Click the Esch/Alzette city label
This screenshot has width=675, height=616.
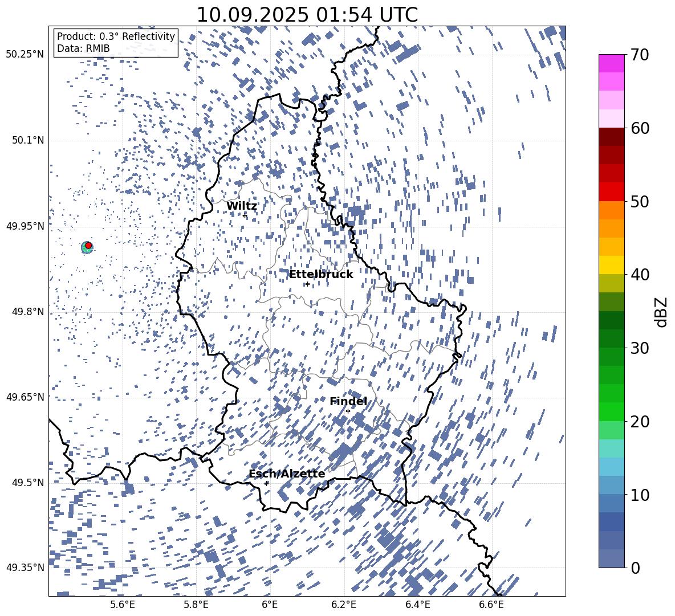[287, 474]
